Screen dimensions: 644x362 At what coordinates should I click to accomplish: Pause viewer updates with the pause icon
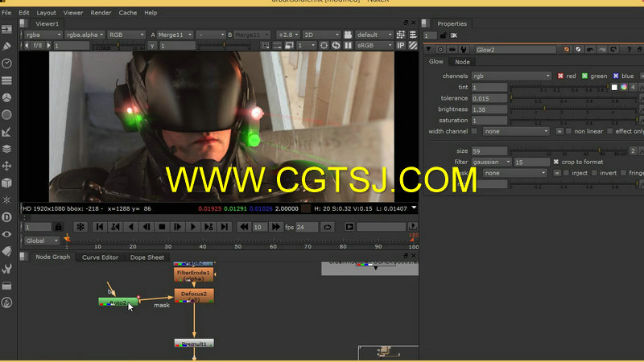pyautogui.click(x=348, y=45)
